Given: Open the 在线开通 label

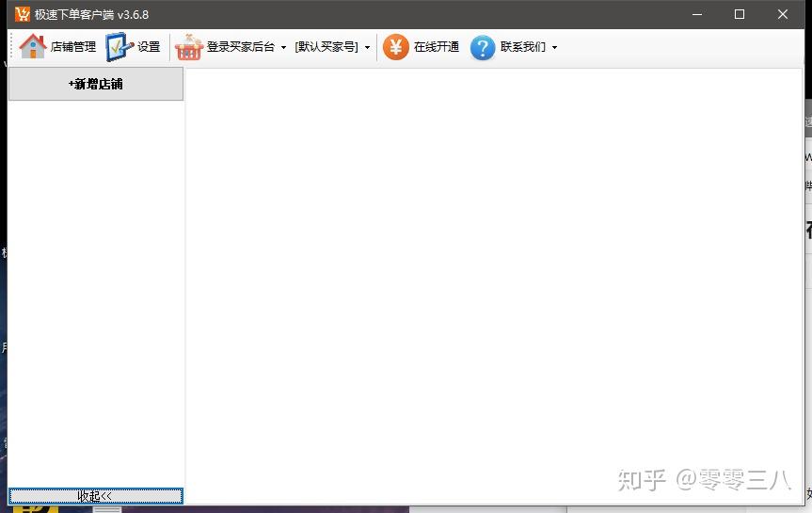Looking at the screenshot, I should click(x=437, y=47).
